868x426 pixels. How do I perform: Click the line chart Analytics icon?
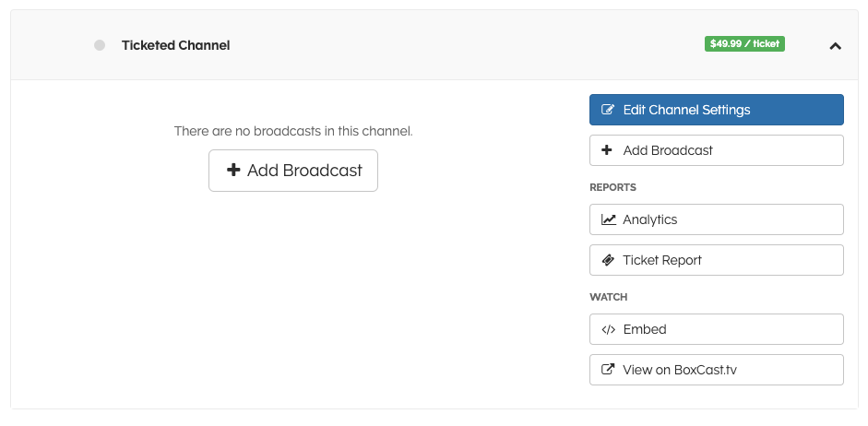[608, 219]
